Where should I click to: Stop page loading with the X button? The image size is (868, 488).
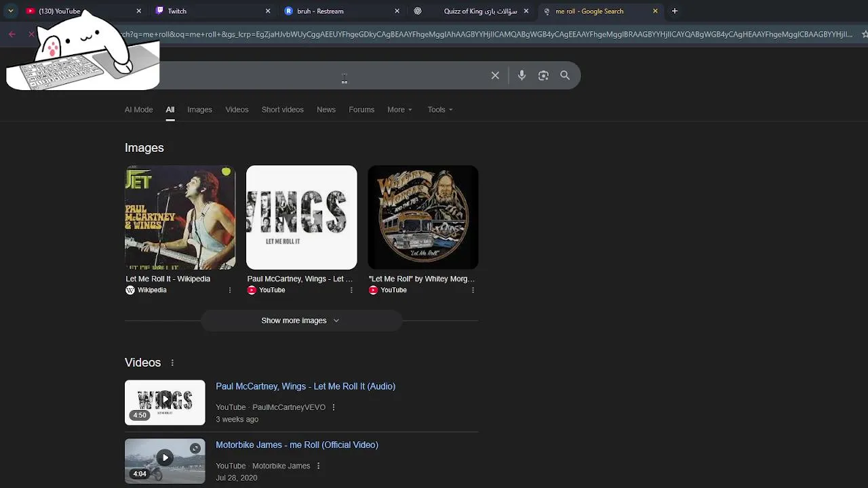point(31,34)
